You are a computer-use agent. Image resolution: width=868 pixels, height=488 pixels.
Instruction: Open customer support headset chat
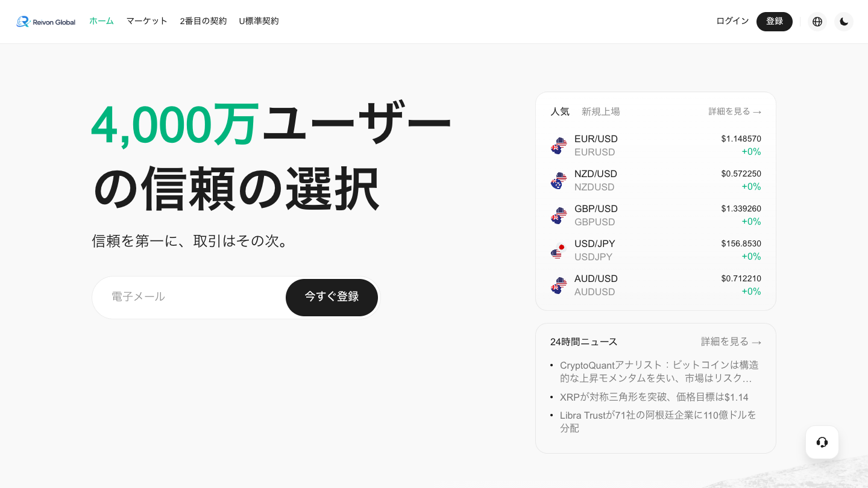(822, 442)
